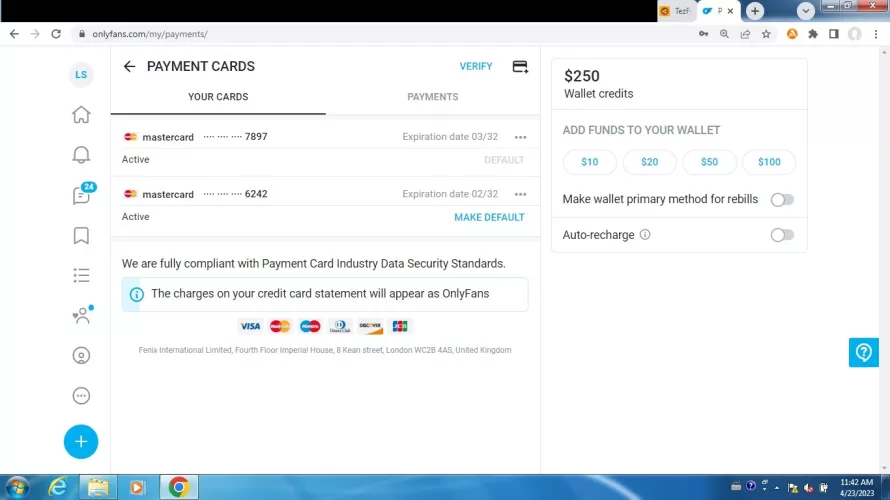This screenshot has height=500, width=890.
Task: Open the My Profile icon in sidebar
Action: pos(81,356)
